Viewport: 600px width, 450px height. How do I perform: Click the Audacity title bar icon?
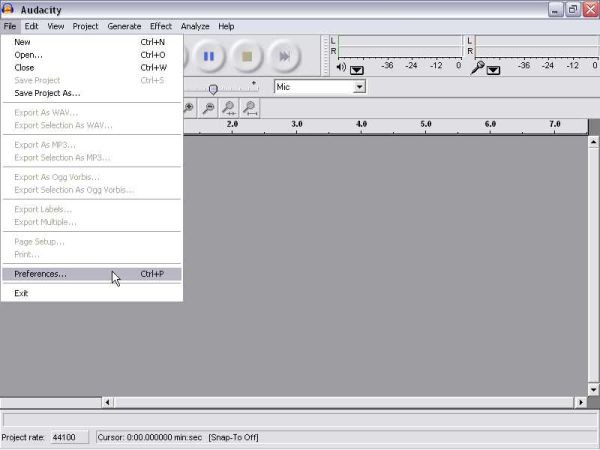(x=8, y=9)
